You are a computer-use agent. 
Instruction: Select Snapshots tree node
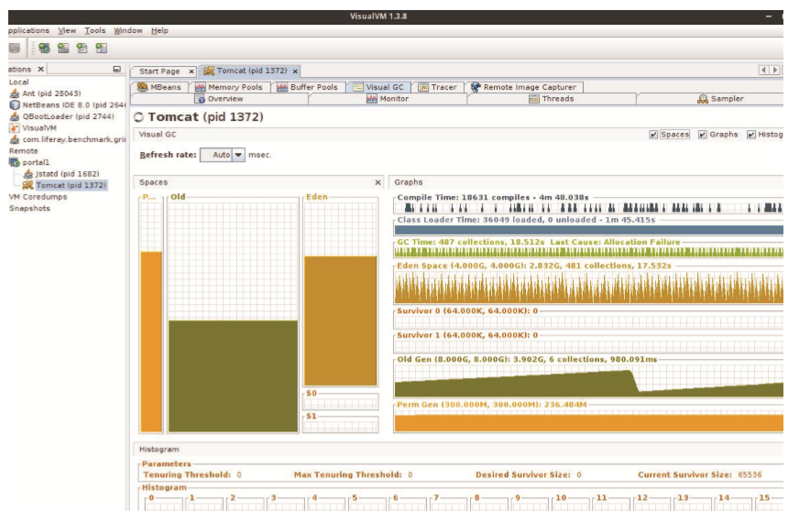29,208
